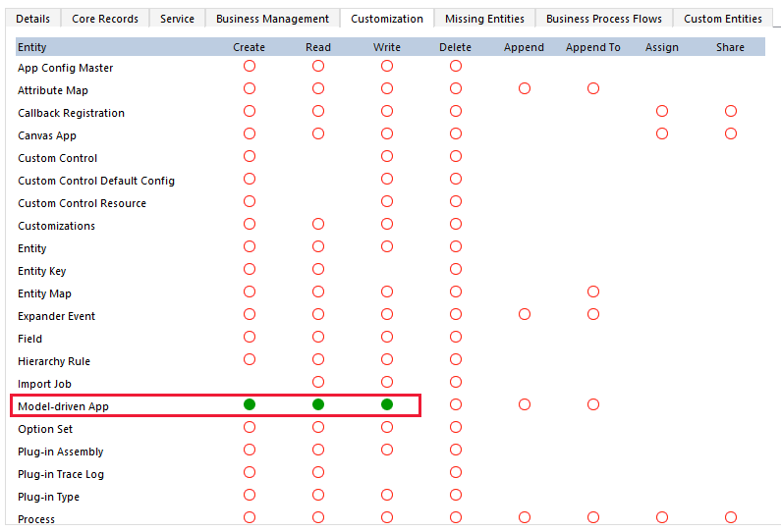Select the Canvas App entity name
781x532 pixels.
(x=47, y=135)
